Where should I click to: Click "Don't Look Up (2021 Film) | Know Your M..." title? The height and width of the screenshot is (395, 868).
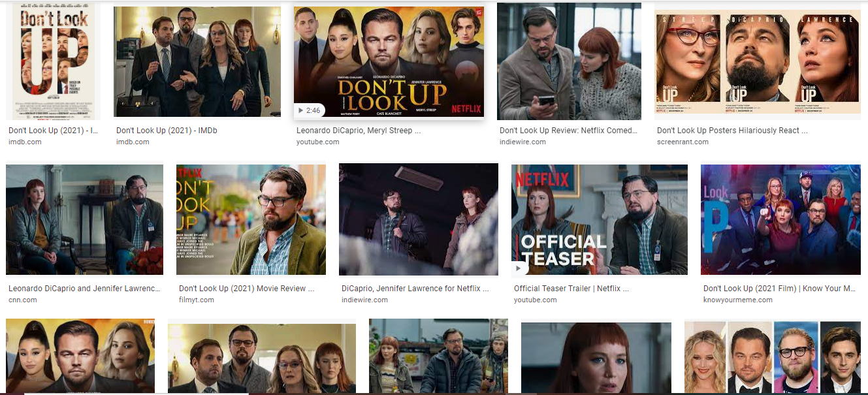[x=779, y=289]
